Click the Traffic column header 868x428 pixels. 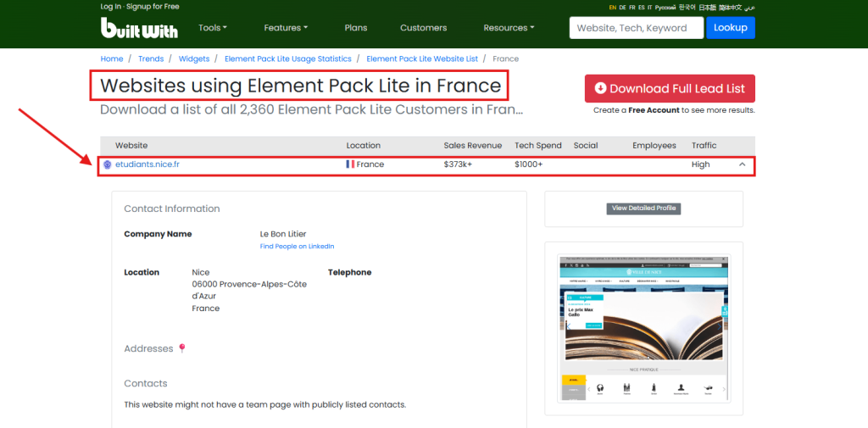704,146
